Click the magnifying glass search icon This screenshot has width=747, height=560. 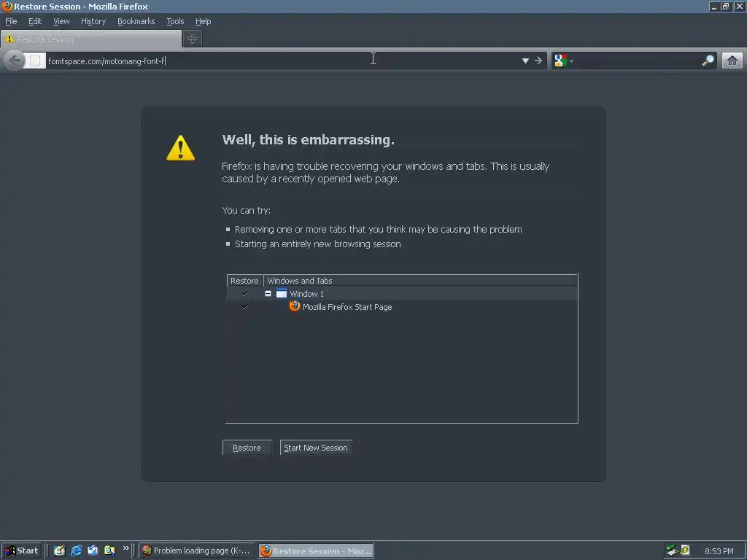pyautogui.click(x=708, y=61)
